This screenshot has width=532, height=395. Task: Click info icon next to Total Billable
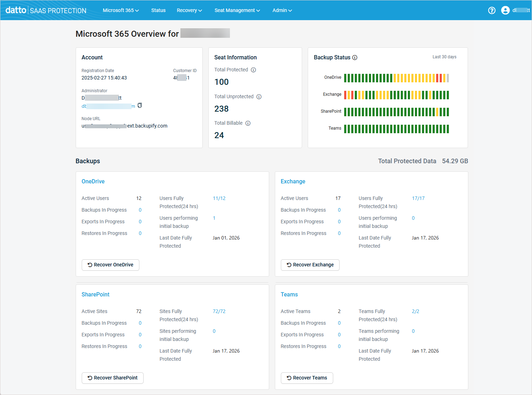(248, 123)
